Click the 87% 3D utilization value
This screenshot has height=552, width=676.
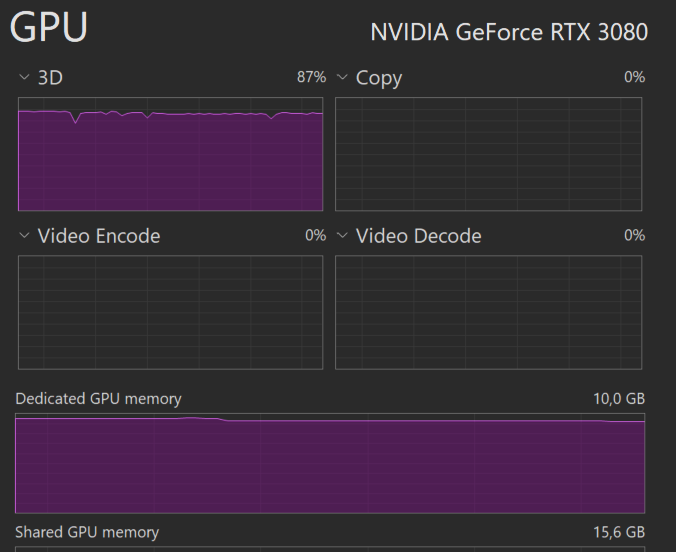pos(311,77)
